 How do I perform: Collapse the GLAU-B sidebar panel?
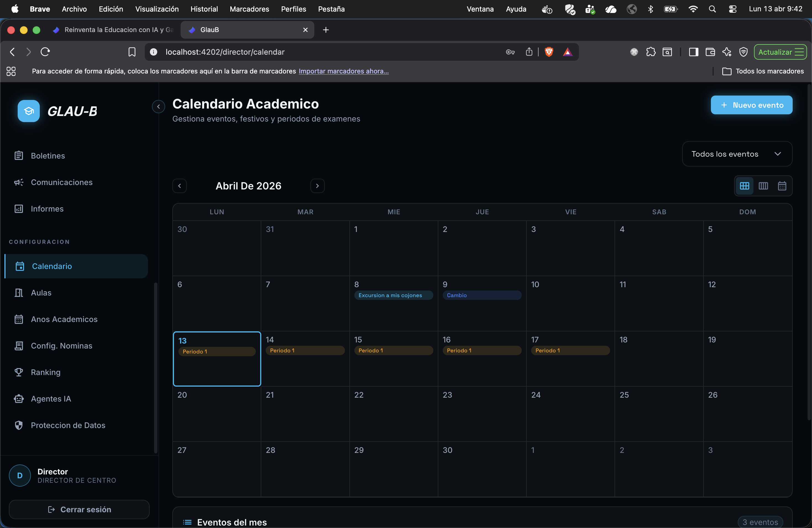158,106
